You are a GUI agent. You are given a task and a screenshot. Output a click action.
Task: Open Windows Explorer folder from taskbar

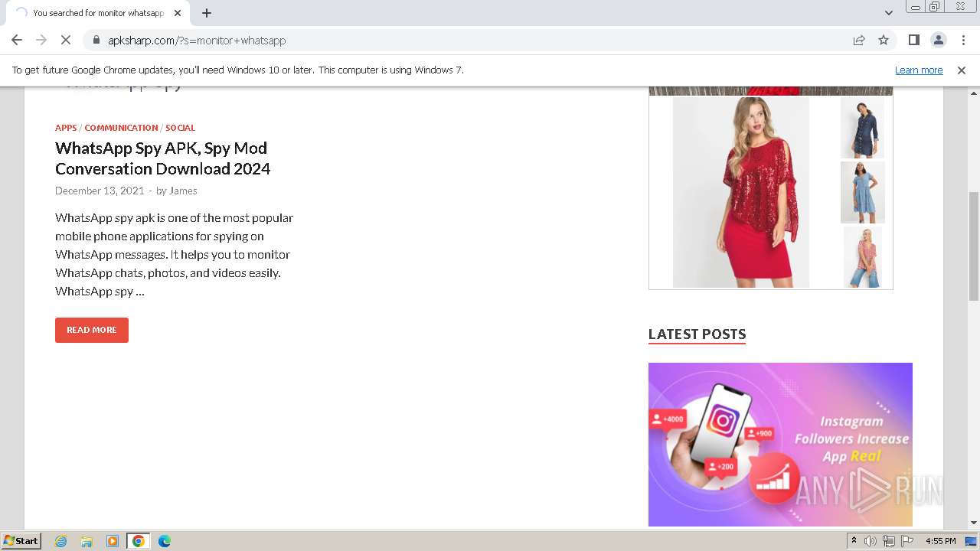(x=87, y=541)
